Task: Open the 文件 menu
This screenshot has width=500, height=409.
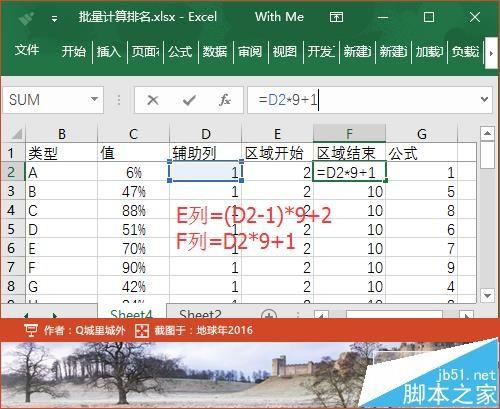Action: [27, 50]
